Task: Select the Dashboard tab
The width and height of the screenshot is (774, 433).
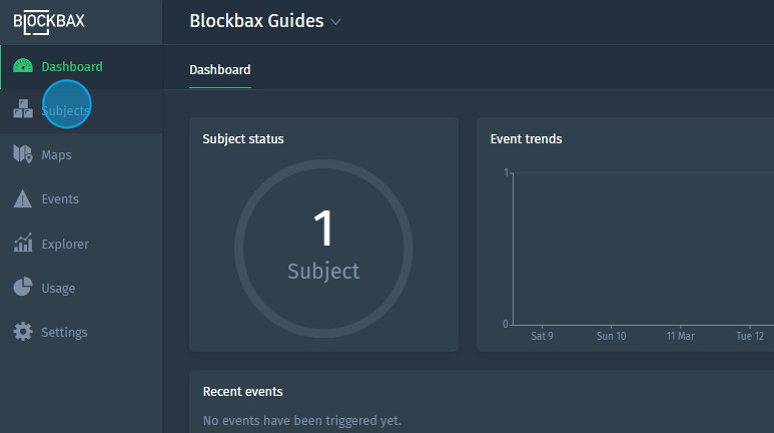Action: [x=220, y=70]
